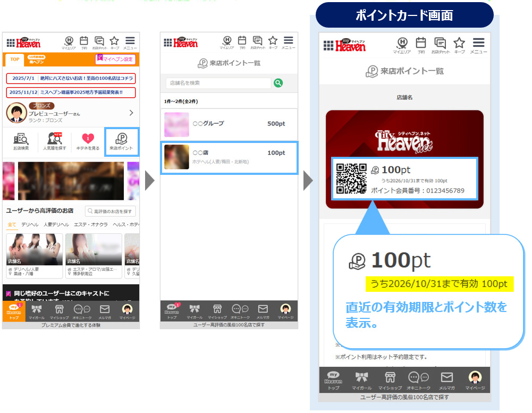This screenshot has width=532, height=413.
Task: Click the 店舗名を検索 input field
Action: 218,83
